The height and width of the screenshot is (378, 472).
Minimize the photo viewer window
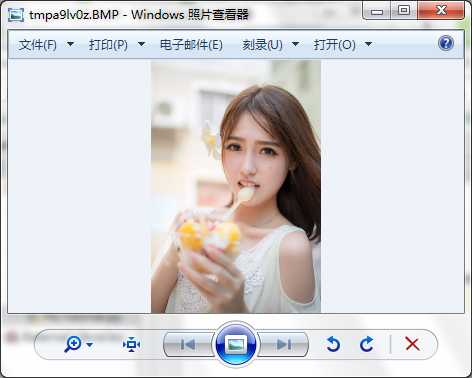click(377, 11)
